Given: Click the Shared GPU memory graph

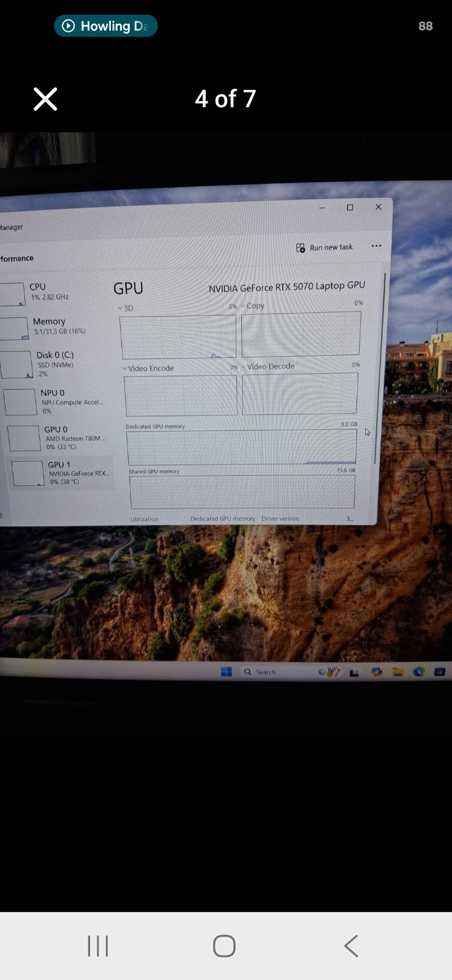Looking at the screenshot, I should (243, 492).
